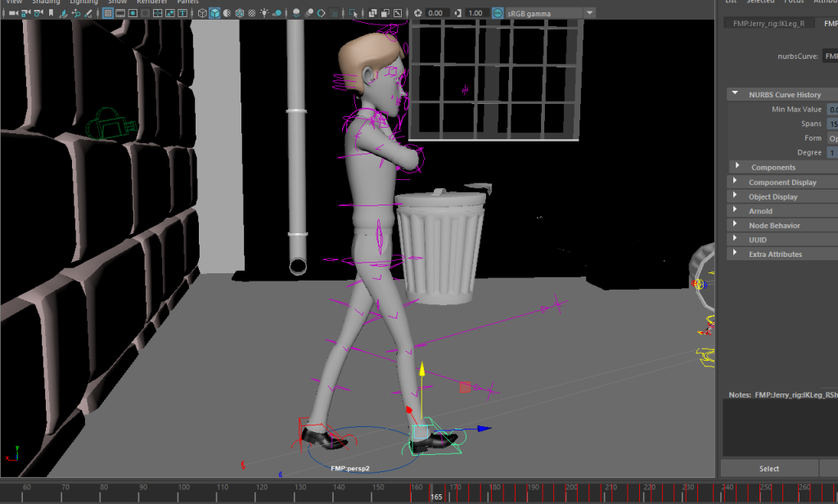Switch to Wireframe display mode
The height and width of the screenshot is (504, 838).
click(x=202, y=13)
